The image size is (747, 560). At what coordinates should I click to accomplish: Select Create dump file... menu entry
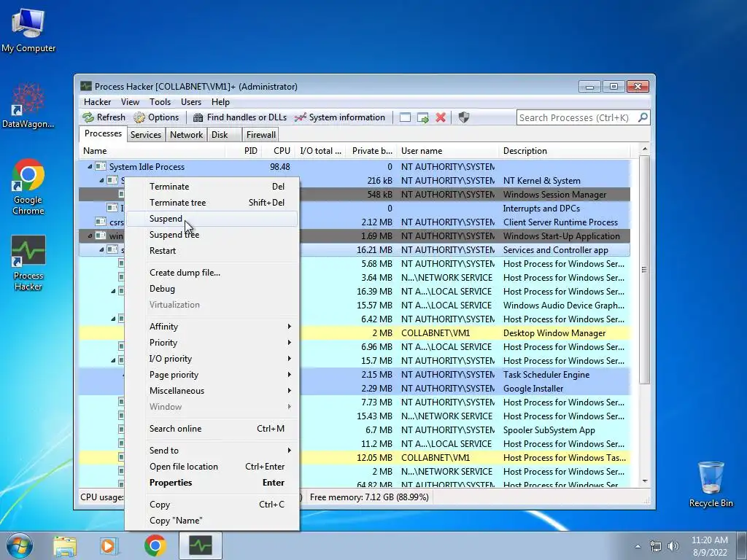coord(212,273)
